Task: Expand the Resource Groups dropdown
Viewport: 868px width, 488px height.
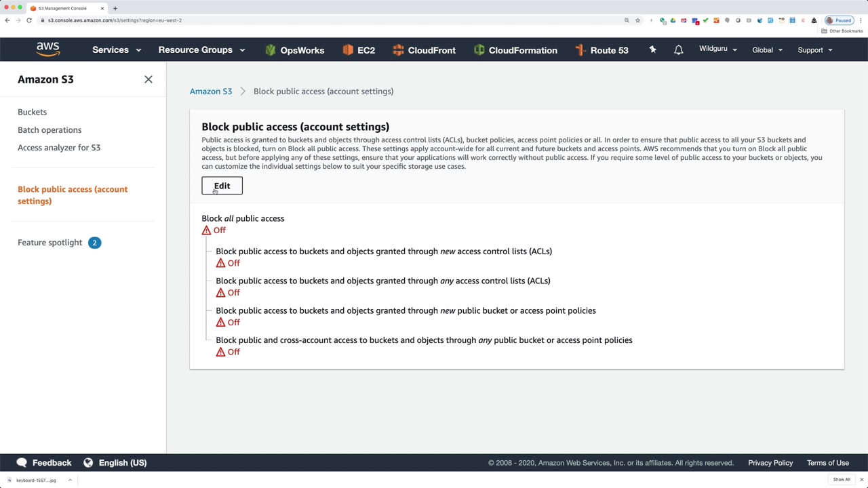Action: [x=201, y=50]
